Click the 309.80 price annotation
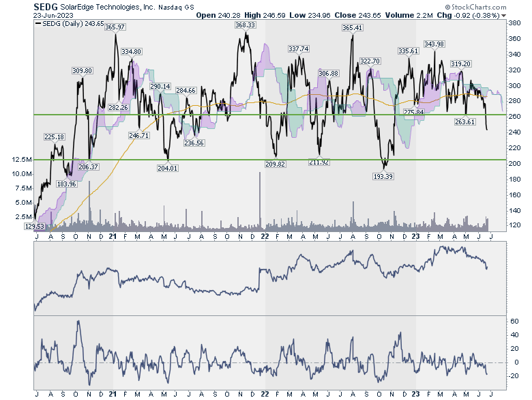The image size is (532, 400). [x=82, y=70]
